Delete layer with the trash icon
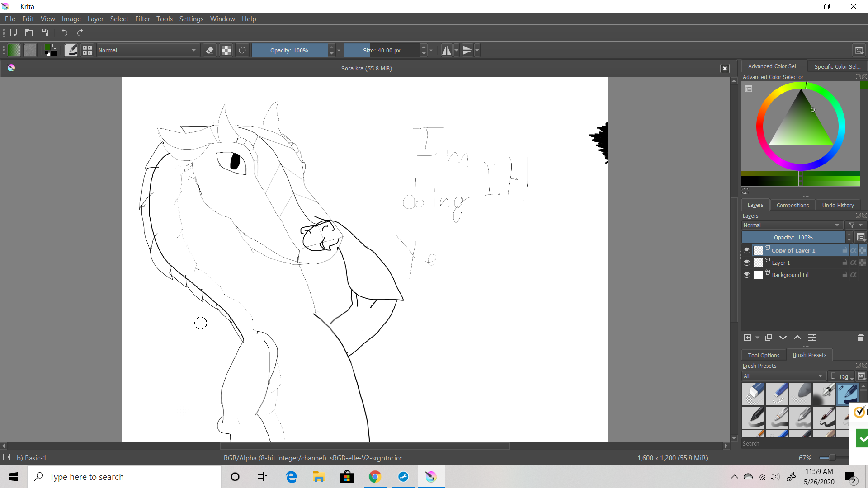 tap(860, 338)
